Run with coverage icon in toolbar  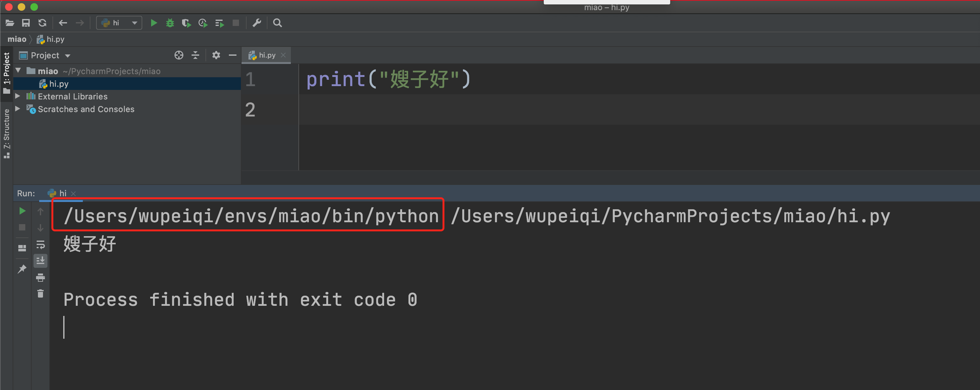click(187, 23)
